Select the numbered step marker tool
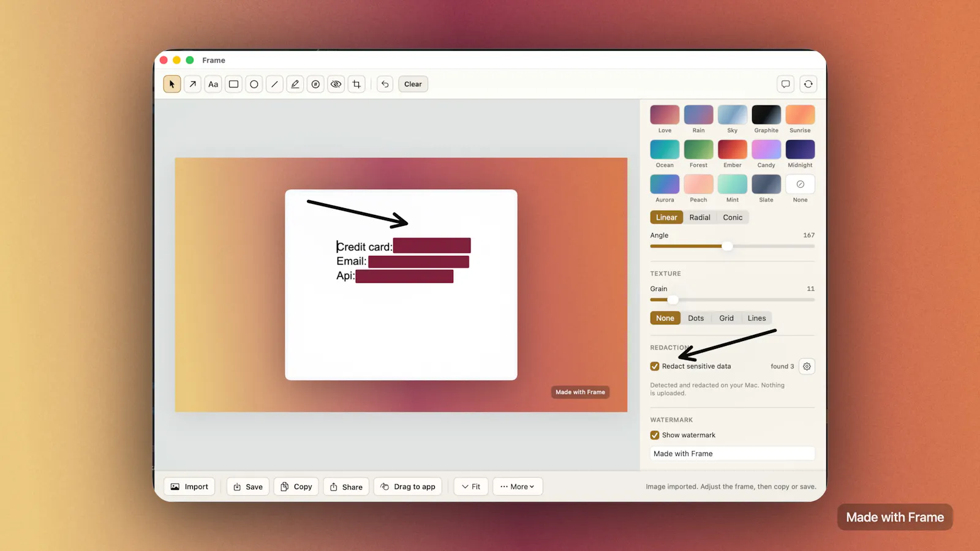Image resolution: width=980 pixels, height=551 pixels. click(315, 84)
